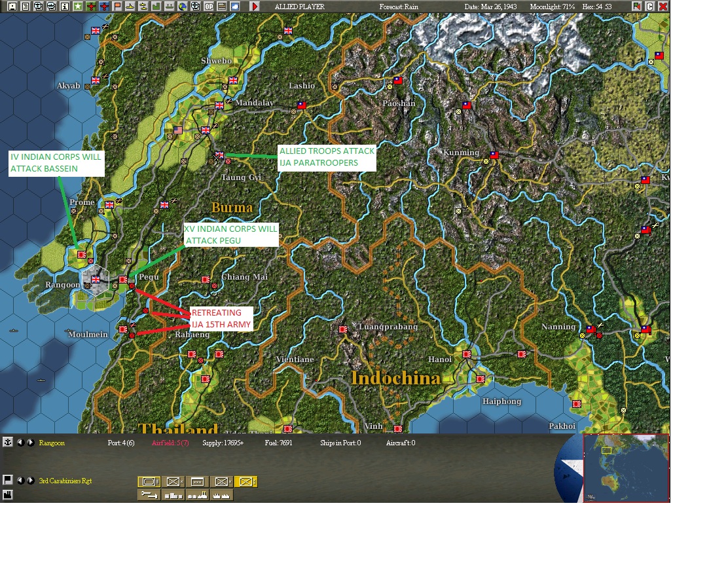Click the Japanese flag unit at Bassein
The image size is (709, 588).
point(82,255)
